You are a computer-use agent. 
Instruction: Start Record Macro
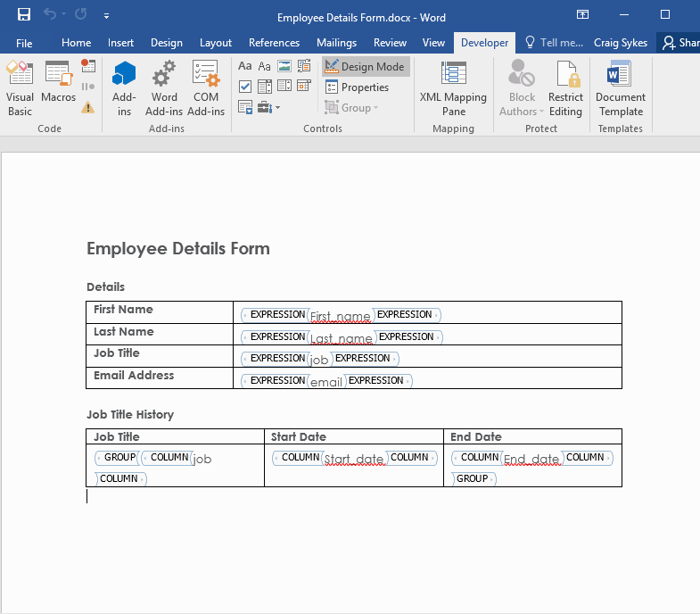(x=88, y=66)
